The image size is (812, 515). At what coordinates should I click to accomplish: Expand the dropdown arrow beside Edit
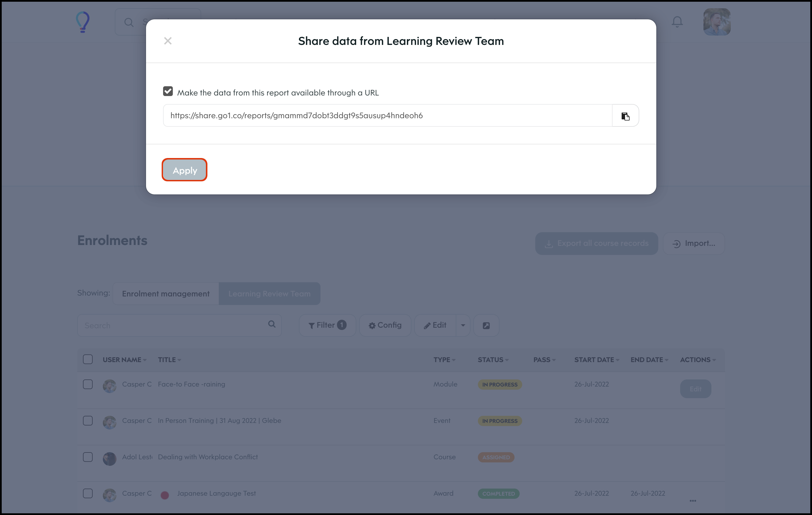coord(463,325)
